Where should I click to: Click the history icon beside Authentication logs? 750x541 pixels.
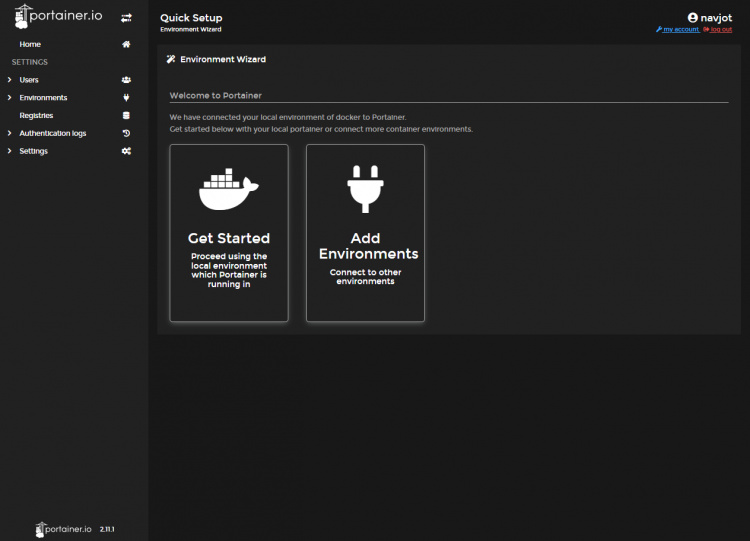click(x=126, y=133)
